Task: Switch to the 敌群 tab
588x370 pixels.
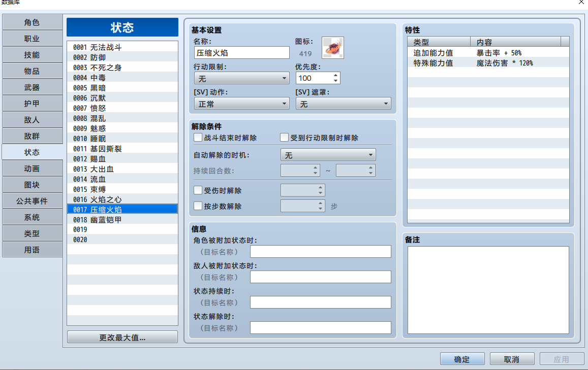Action: 32,136
